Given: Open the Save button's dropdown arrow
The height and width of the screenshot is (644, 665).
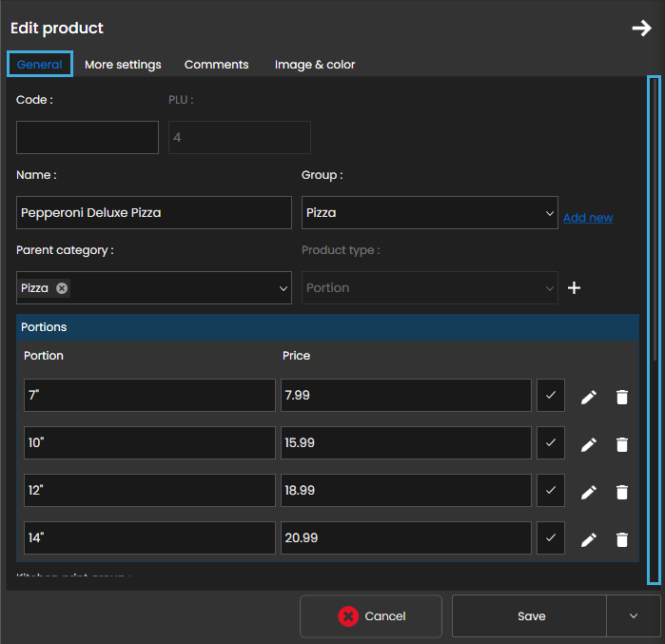Looking at the screenshot, I should coord(634,616).
